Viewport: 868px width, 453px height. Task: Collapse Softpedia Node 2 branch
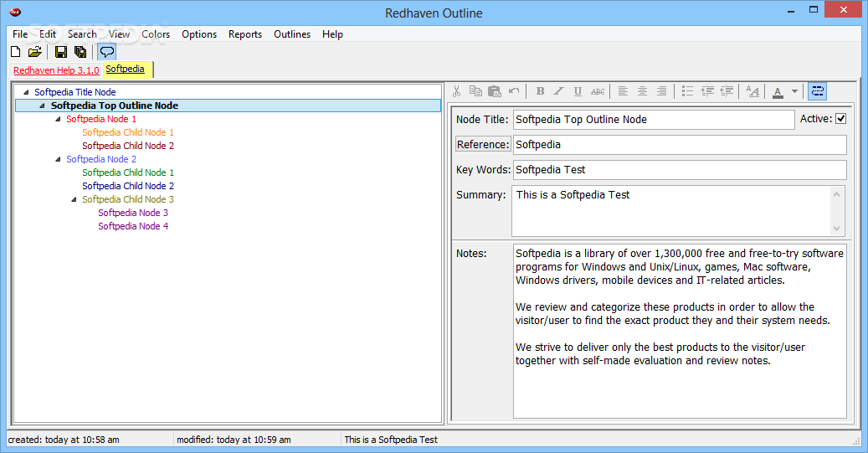click(x=58, y=159)
